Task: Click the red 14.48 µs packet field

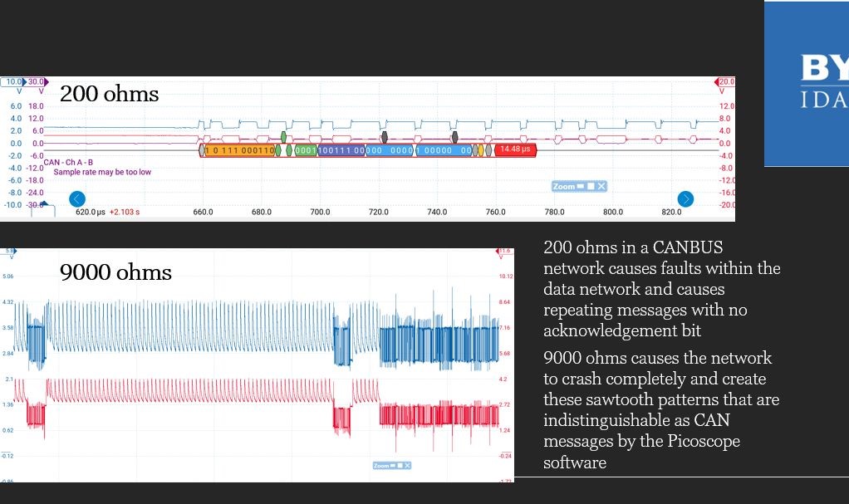Action: [516, 150]
